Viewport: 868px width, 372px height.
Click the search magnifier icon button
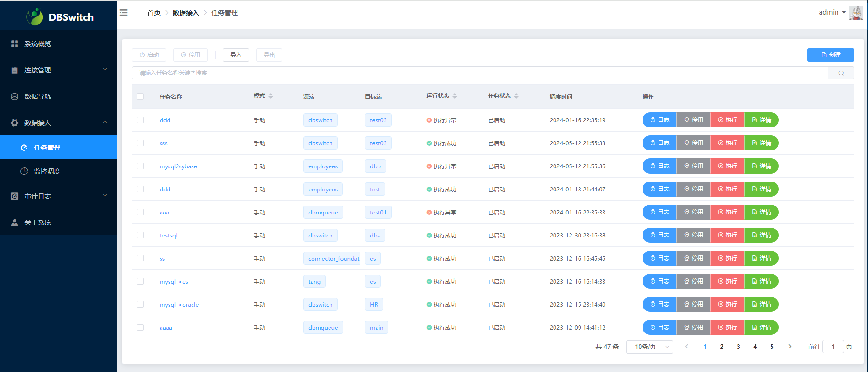pos(841,73)
